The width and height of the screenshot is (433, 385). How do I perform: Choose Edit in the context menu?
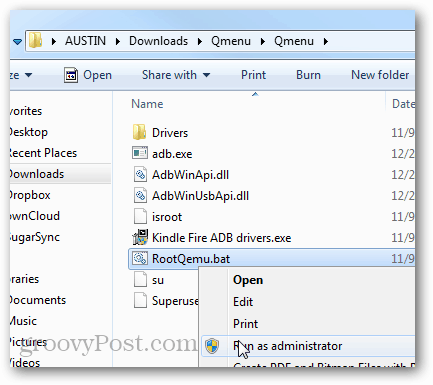point(243,302)
